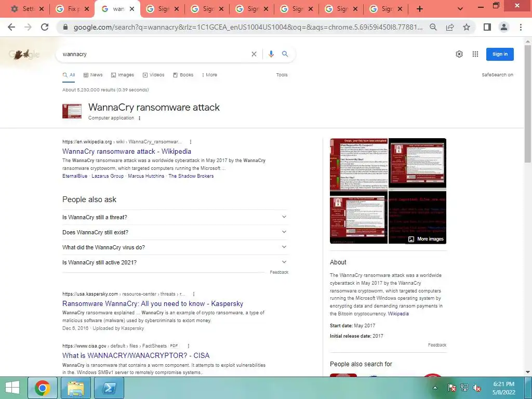Open the Kaspersky Ransomware WannaCry result
Viewport: 532px width, 399px height.
pyautogui.click(x=153, y=303)
